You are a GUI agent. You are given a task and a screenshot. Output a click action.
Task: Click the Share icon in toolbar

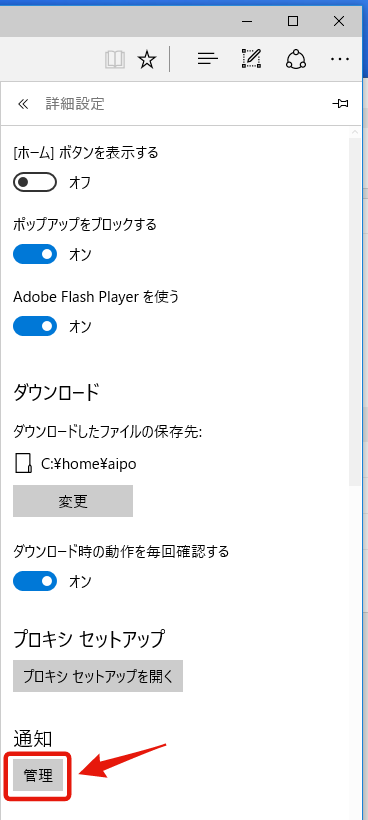pos(296,59)
